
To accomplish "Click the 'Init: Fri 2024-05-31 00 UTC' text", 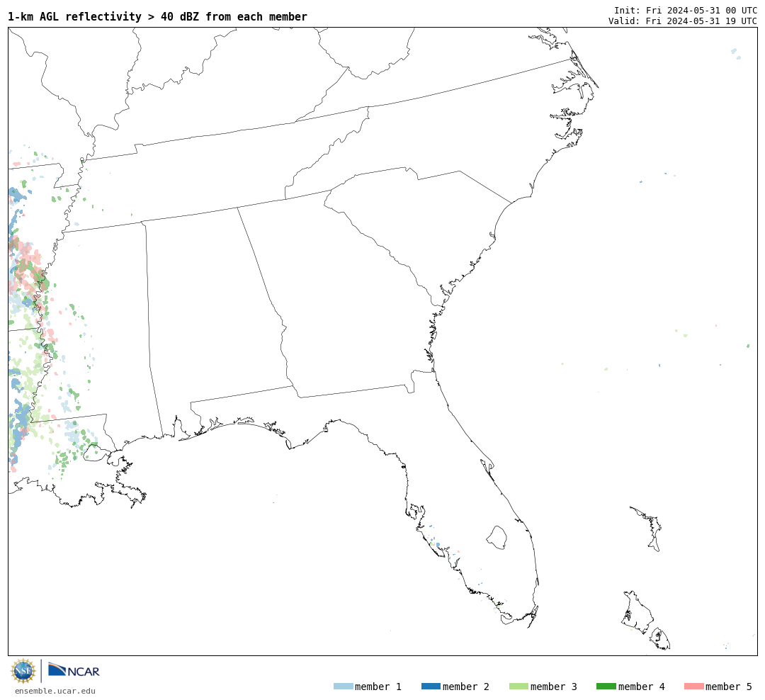I will 686,10.
